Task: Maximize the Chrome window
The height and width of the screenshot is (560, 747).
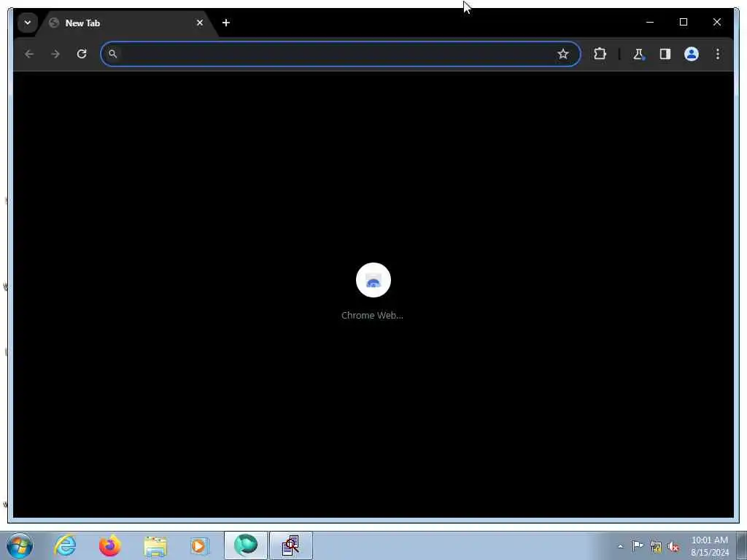Action: (x=683, y=22)
